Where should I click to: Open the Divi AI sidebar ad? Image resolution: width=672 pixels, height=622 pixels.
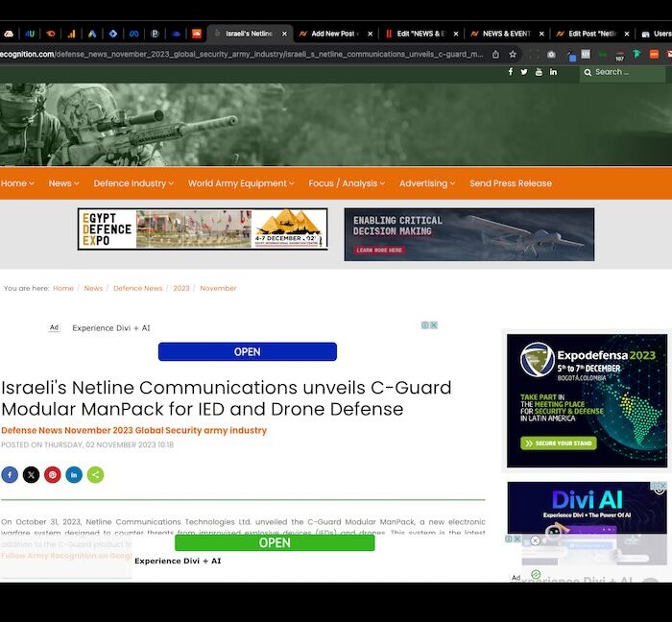point(587,508)
